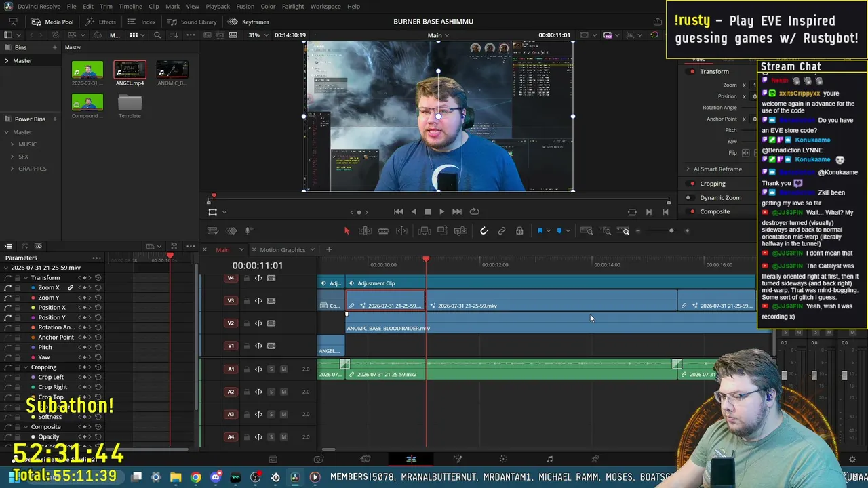
Task: Open the timeline name Main dropdown
Action: coord(439,35)
